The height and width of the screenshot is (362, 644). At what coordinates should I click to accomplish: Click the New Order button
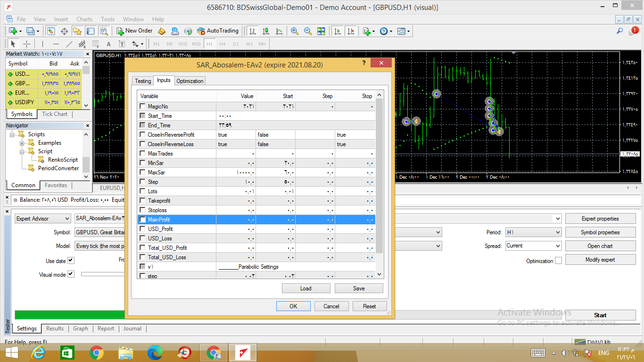(134, 31)
